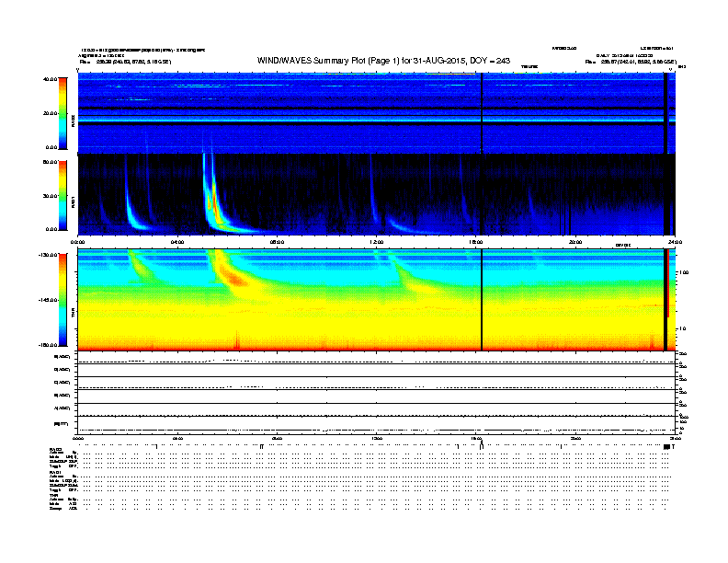The height and width of the screenshot is (563, 728).
Task: Select the 40.00 label on the RAD2 scale
Action: [51, 79]
